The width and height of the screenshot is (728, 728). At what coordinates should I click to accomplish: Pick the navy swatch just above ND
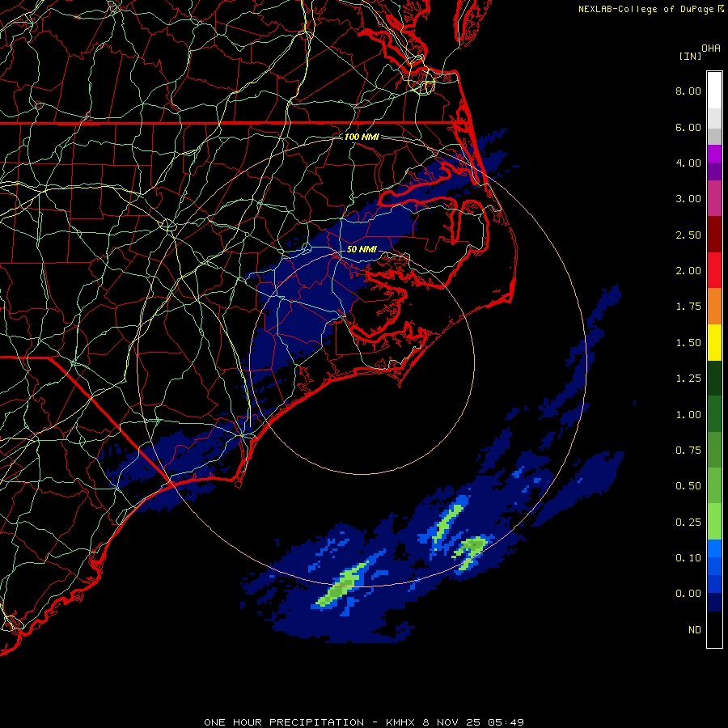[x=714, y=603]
